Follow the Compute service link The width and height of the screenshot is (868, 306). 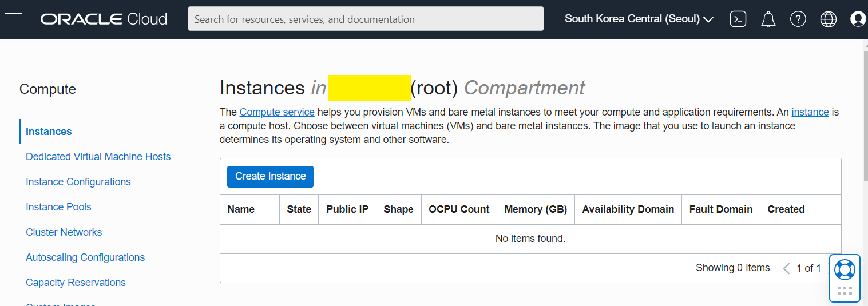pos(277,112)
